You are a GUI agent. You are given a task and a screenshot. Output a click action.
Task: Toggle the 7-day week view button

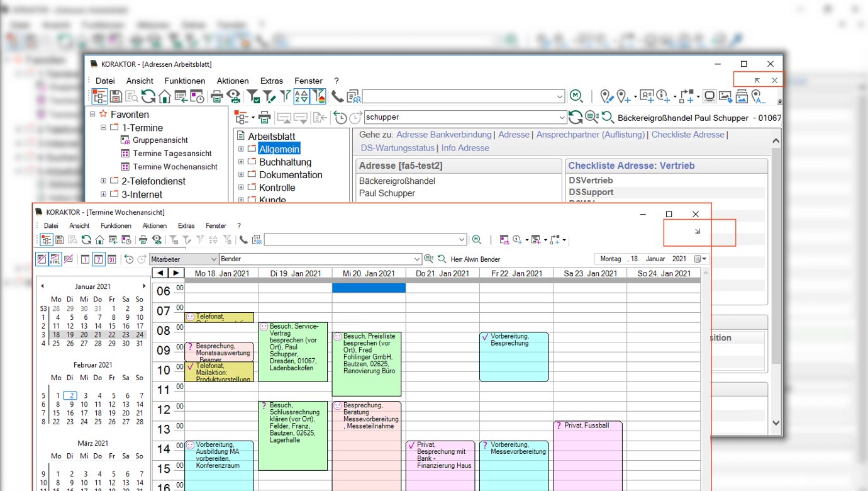(x=99, y=259)
